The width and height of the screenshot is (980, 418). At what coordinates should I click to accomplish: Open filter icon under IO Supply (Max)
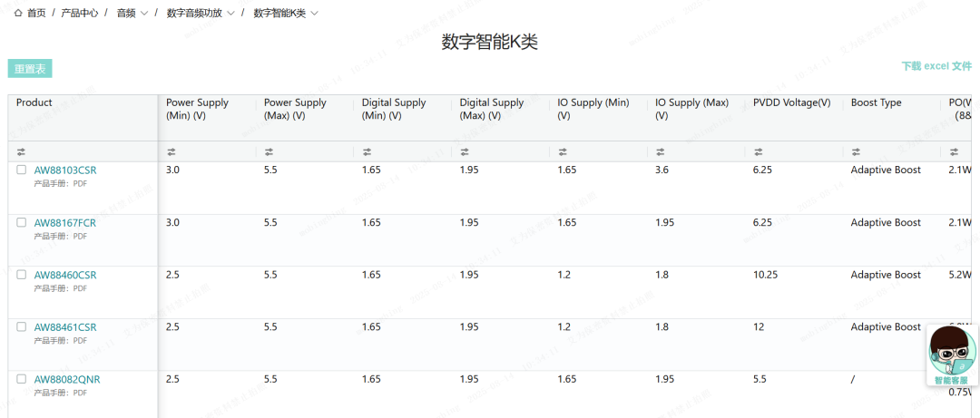point(661,152)
